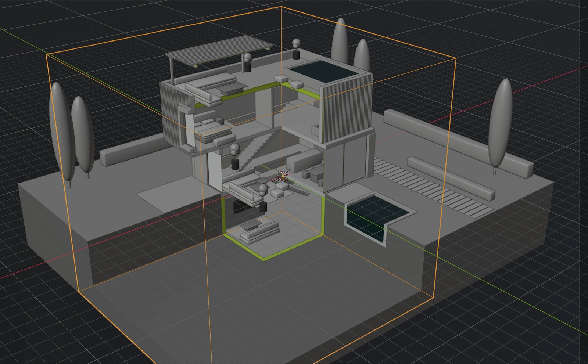Select the interior staircase of the house
Image resolution: width=588 pixels, height=364 pixels.
click(259, 149)
